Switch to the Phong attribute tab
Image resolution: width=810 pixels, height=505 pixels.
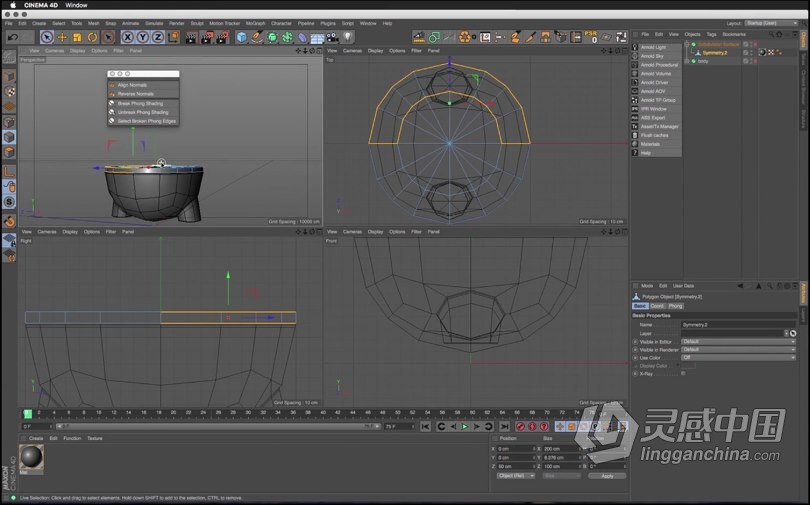(676, 306)
